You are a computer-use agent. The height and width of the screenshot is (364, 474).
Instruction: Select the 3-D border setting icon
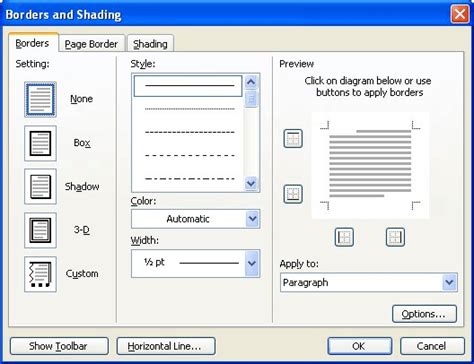pyautogui.click(x=40, y=230)
